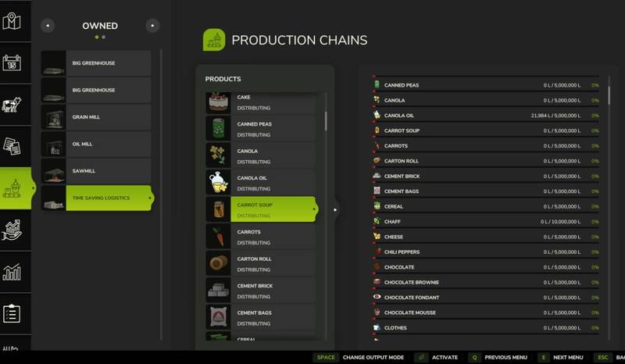Open the calendar icon in sidebar
625x364 pixels.
tap(12, 63)
